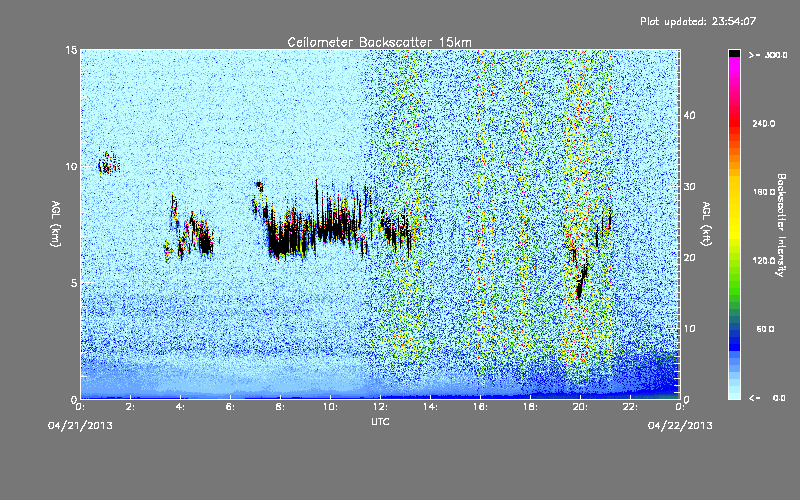Click the '<= 0.0' colorbar label
This screenshot has height=500, width=800.
click(x=767, y=398)
